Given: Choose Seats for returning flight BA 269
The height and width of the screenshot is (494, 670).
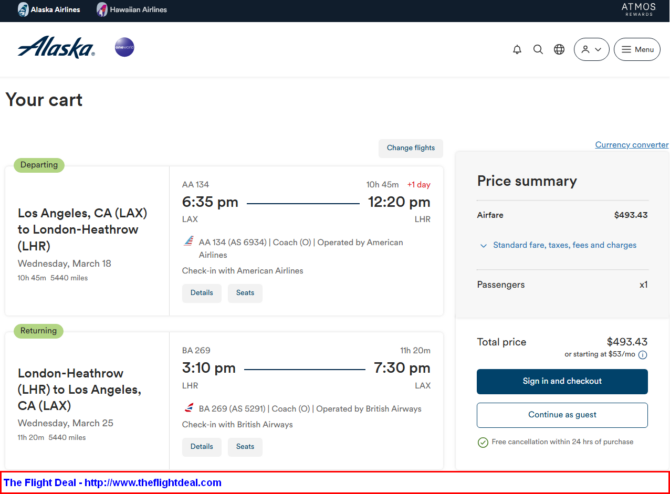Looking at the screenshot, I should [x=245, y=447].
